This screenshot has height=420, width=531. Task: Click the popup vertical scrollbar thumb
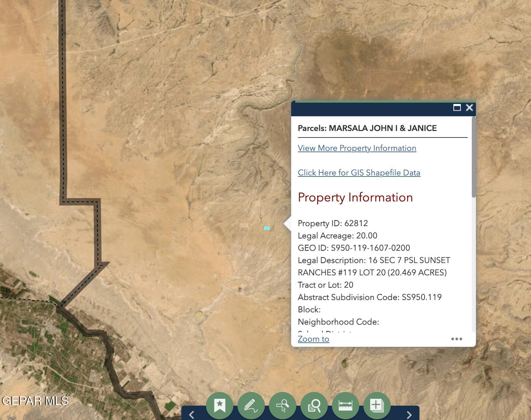(x=474, y=157)
